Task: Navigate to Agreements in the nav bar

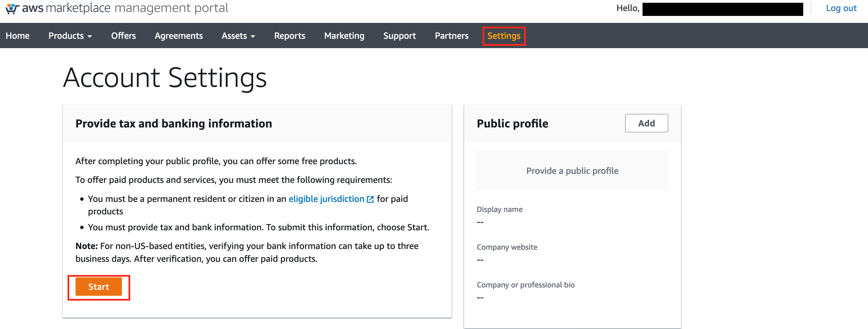Action: pos(179,36)
